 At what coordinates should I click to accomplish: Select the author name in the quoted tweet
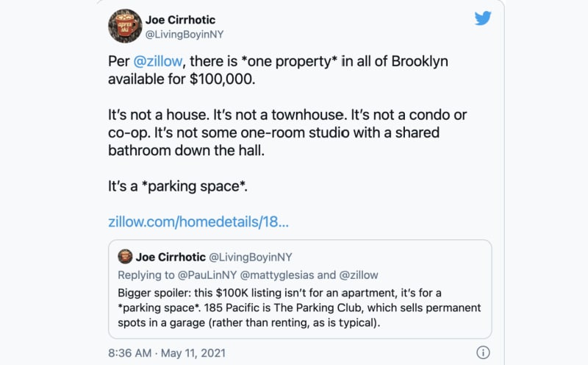click(171, 258)
